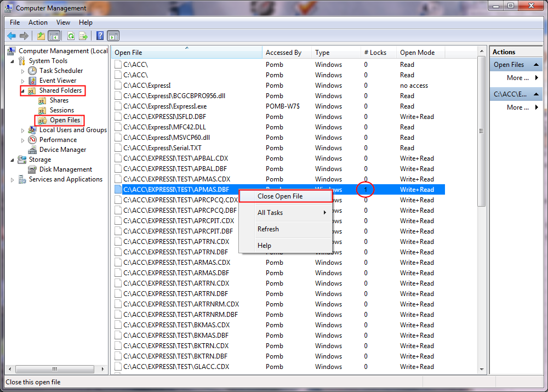Collapse the Open Files actions section
Screen dimensions: 548x392
tap(536, 64)
